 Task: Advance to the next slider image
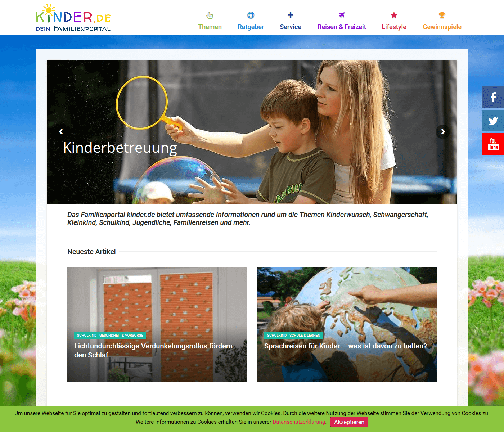(x=443, y=132)
